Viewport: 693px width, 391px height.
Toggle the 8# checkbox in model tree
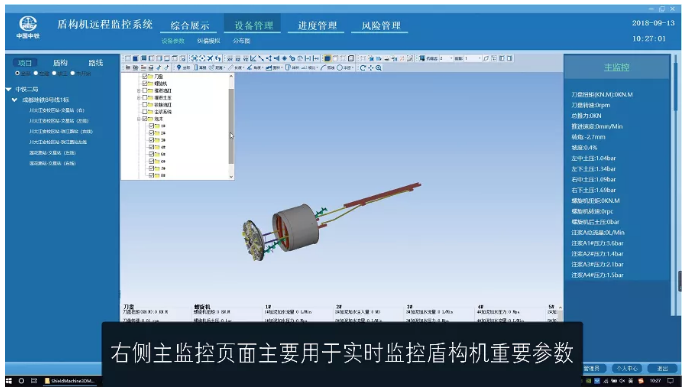pos(152,175)
